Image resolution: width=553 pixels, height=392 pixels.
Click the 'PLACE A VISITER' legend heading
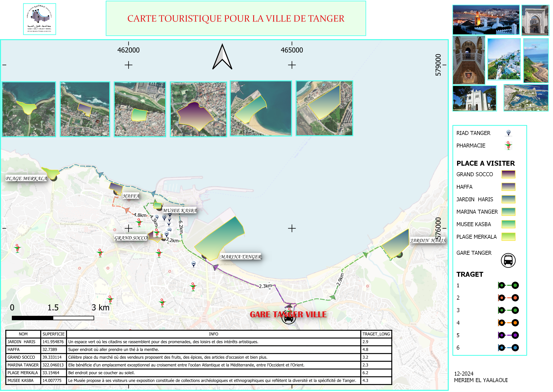tap(486, 163)
